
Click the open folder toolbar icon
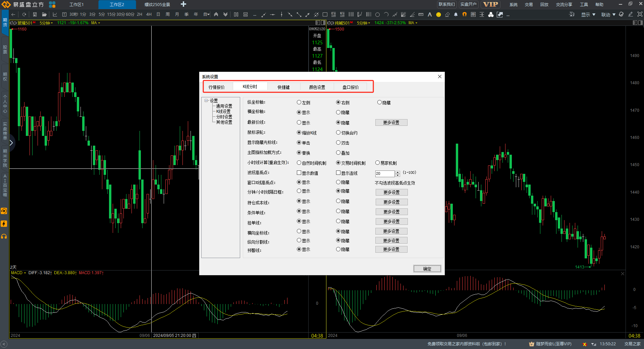[44, 14]
